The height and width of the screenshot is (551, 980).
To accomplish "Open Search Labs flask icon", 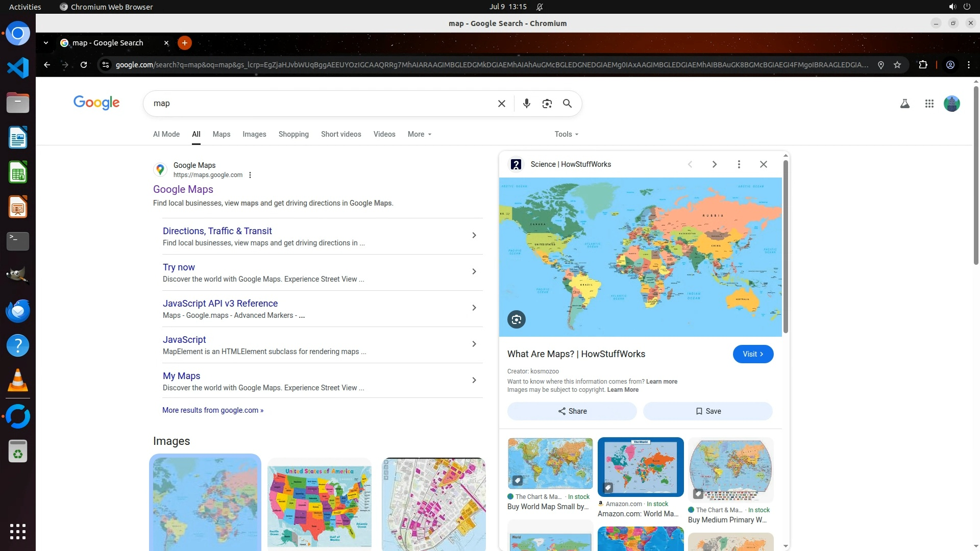I will tap(904, 104).
